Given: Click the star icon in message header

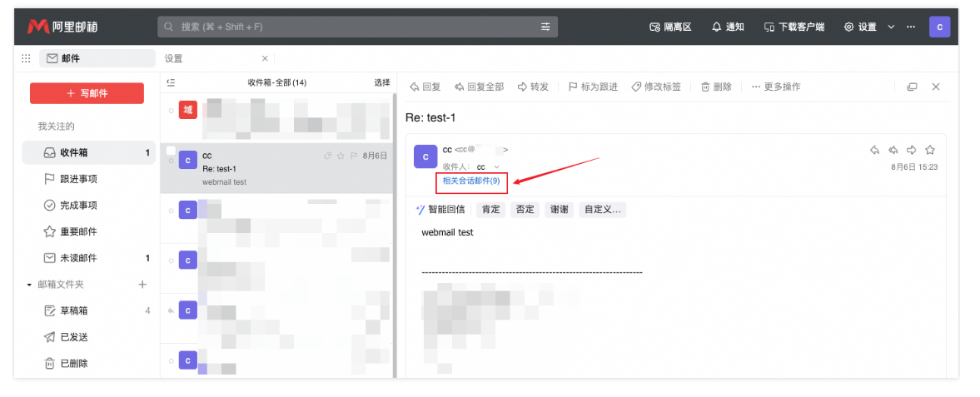Looking at the screenshot, I should [930, 150].
